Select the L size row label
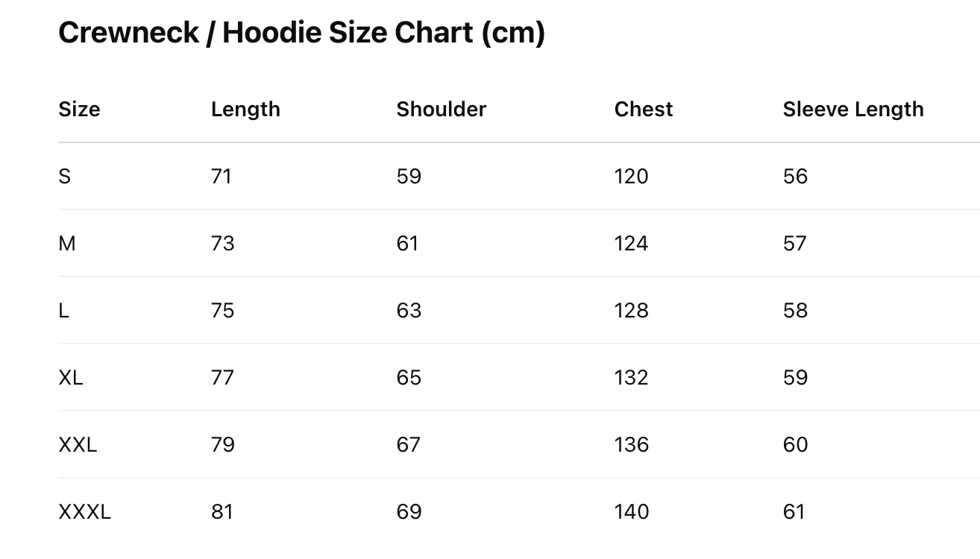This screenshot has width=980, height=559. point(64,311)
